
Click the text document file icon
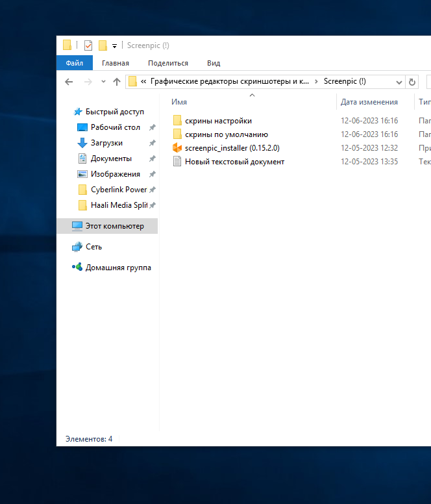click(177, 161)
